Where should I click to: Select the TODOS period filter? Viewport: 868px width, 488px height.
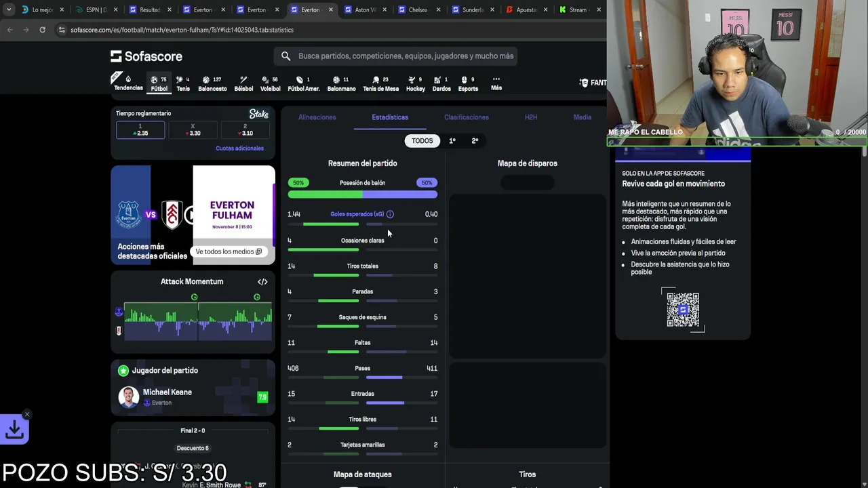tap(422, 141)
